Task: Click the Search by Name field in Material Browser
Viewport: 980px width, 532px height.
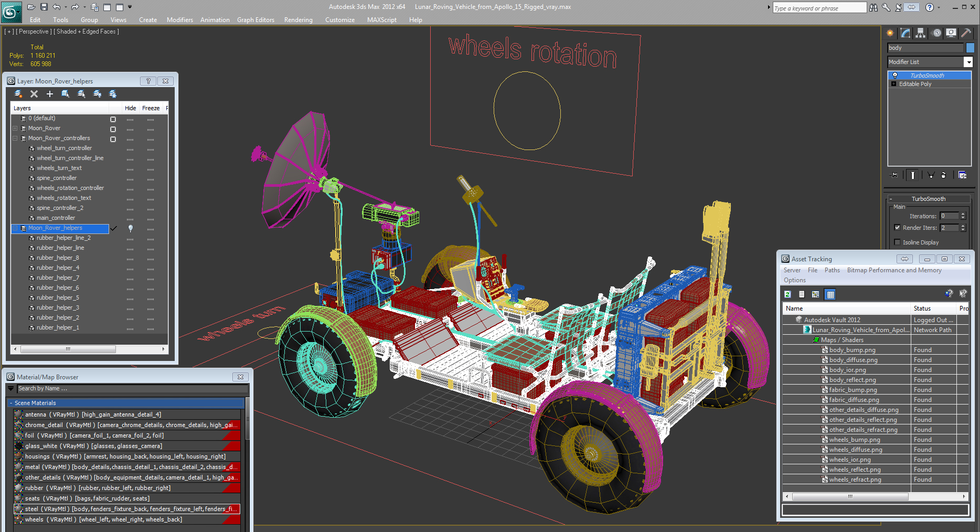Action: pyautogui.click(x=132, y=389)
